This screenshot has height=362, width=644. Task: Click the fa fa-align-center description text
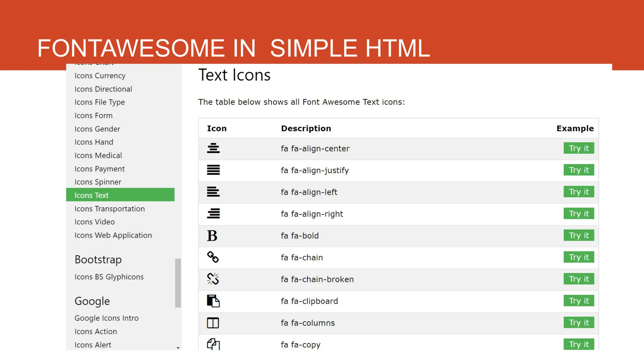pos(315,148)
